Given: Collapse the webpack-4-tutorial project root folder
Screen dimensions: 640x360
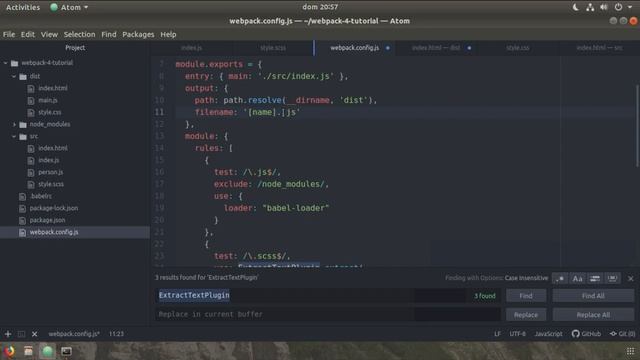Looking at the screenshot, I should 6,63.
